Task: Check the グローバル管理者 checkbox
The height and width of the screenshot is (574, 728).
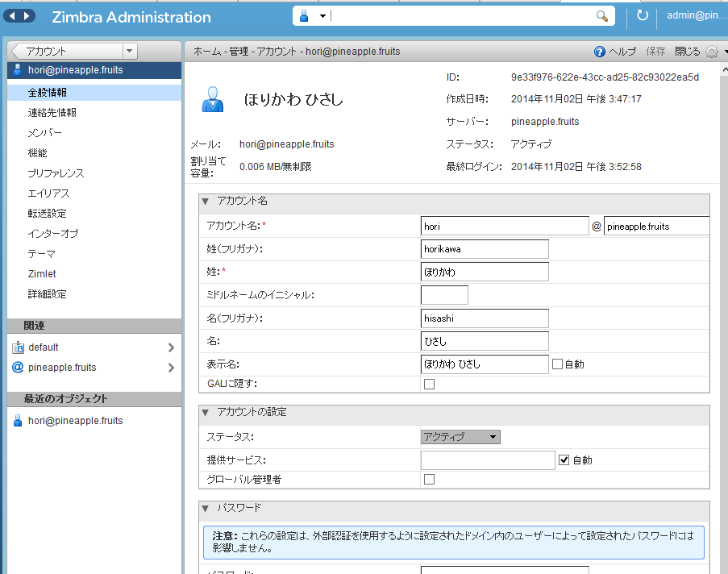Action: 430,479
